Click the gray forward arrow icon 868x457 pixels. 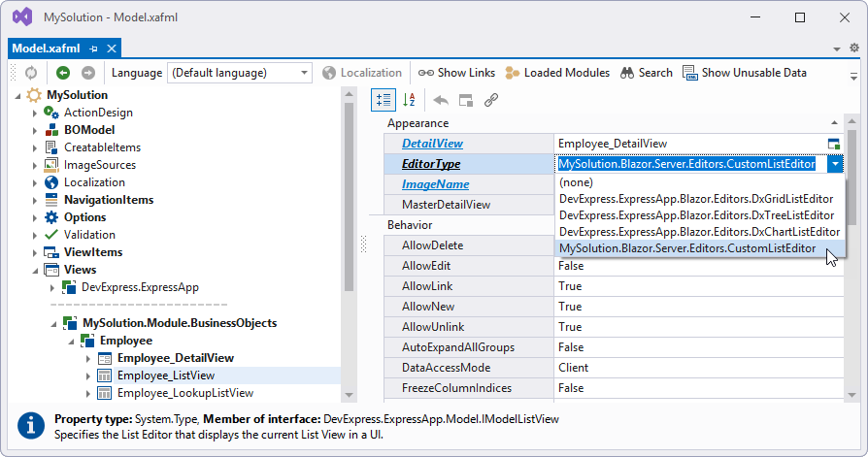click(x=88, y=73)
